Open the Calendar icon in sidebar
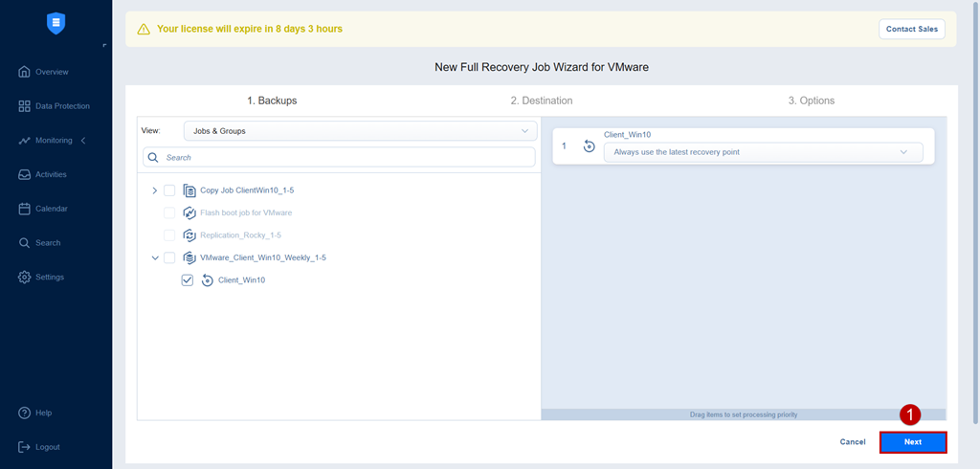This screenshot has width=980, height=469. point(24,209)
